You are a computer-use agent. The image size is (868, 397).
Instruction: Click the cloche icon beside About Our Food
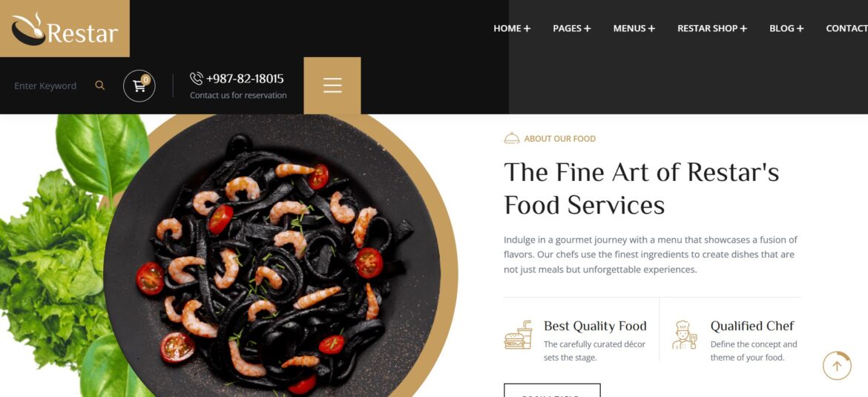coord(511,139)
